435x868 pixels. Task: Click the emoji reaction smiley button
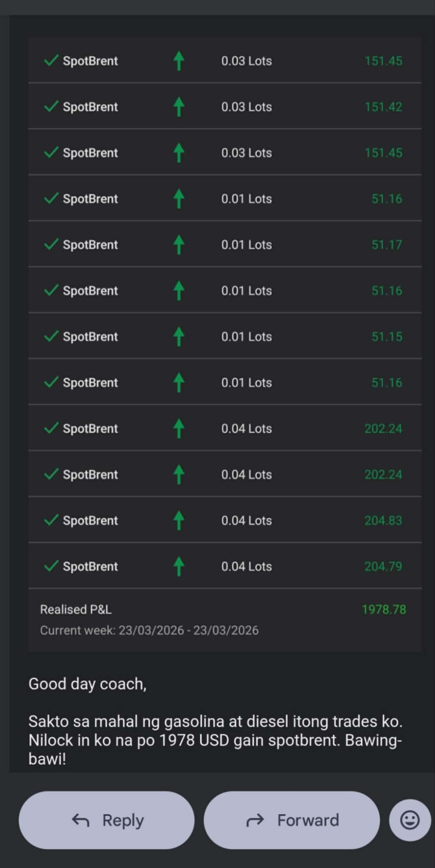pyautogui.click(x=410, y=820)
